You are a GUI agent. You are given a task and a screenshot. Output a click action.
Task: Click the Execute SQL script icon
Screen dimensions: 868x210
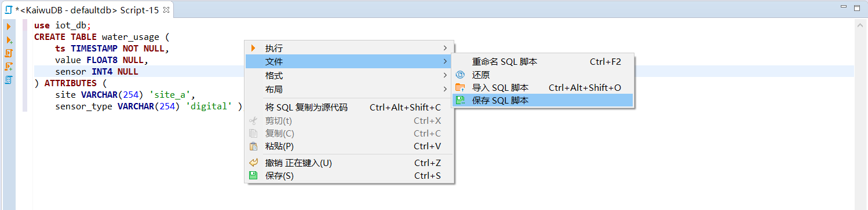click(x=9, y=53)
